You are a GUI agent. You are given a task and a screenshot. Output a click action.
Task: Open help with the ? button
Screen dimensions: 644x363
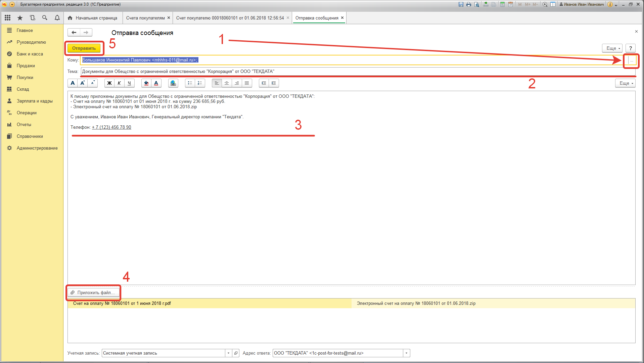click(631, 48)
